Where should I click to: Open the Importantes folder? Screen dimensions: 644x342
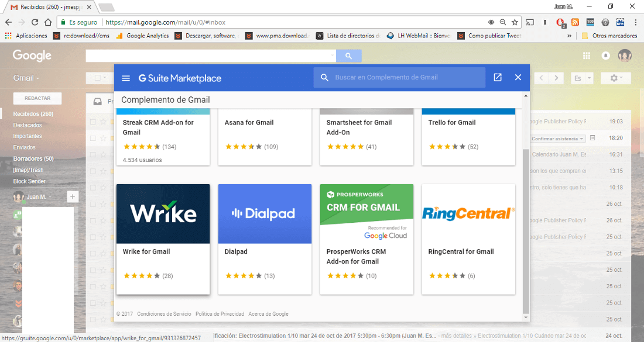(28, 136)
